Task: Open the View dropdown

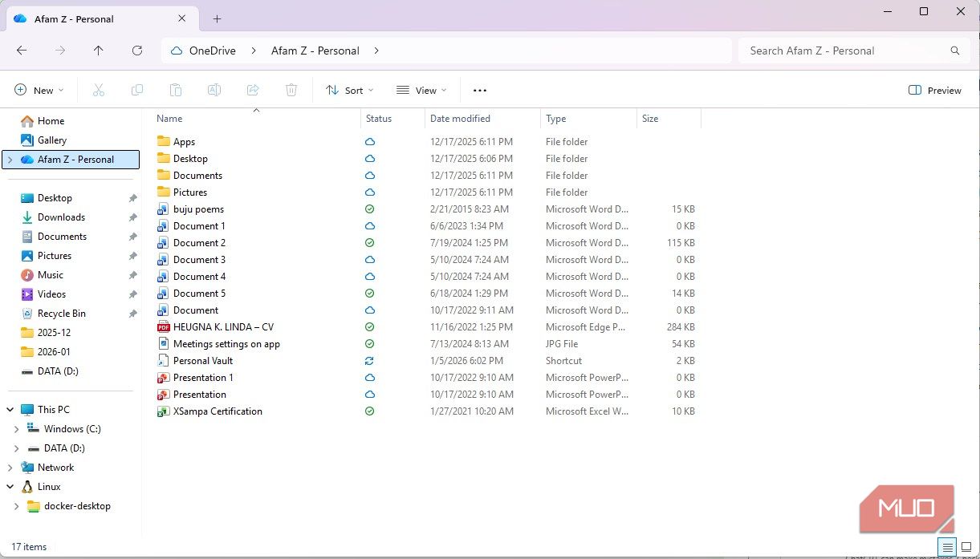Action: [421, 91]
